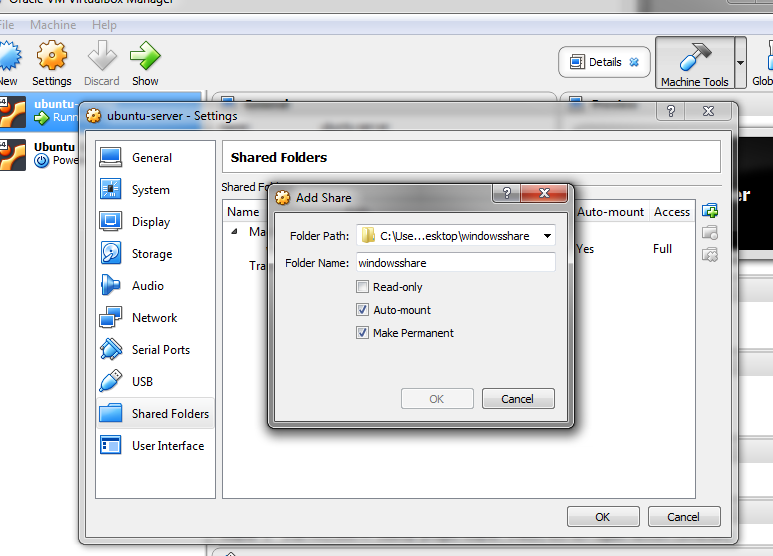Image resolution: width=773 pixels, height=556 pixels.
Task: Uncheck the Make Permanent checkbox
Action: coord(362,333)
